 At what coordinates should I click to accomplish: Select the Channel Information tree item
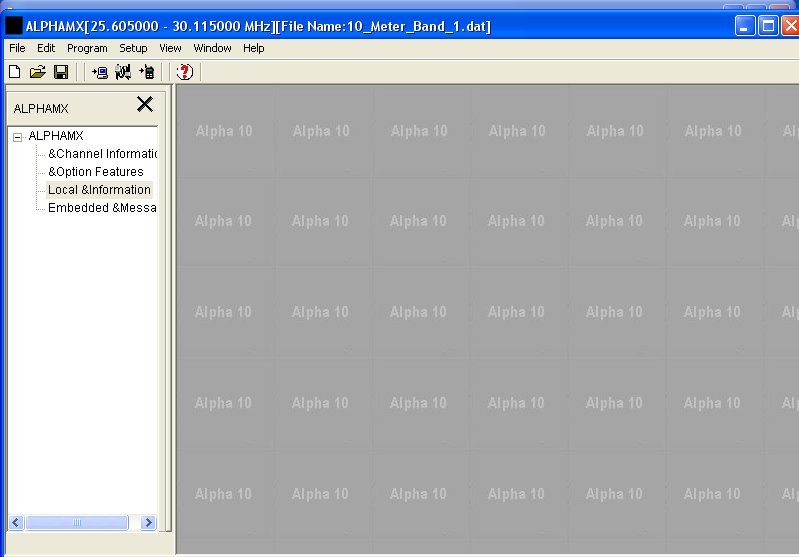102,154
